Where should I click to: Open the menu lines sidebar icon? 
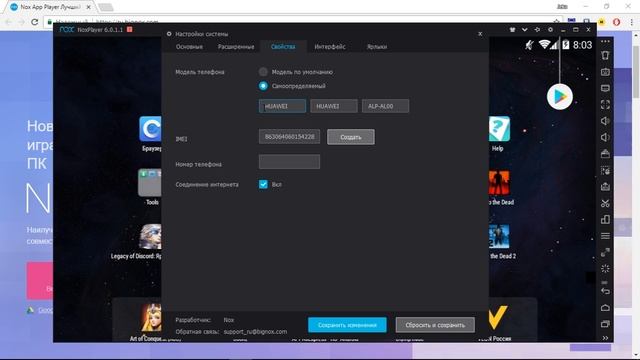[x=605, y=236]
